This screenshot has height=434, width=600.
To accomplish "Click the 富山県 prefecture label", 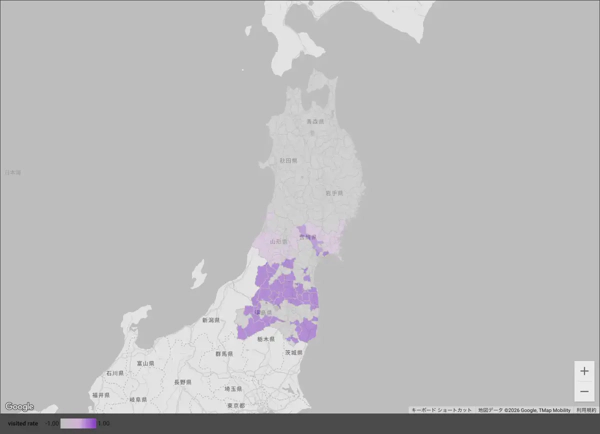I will click(x=145, y=363).
